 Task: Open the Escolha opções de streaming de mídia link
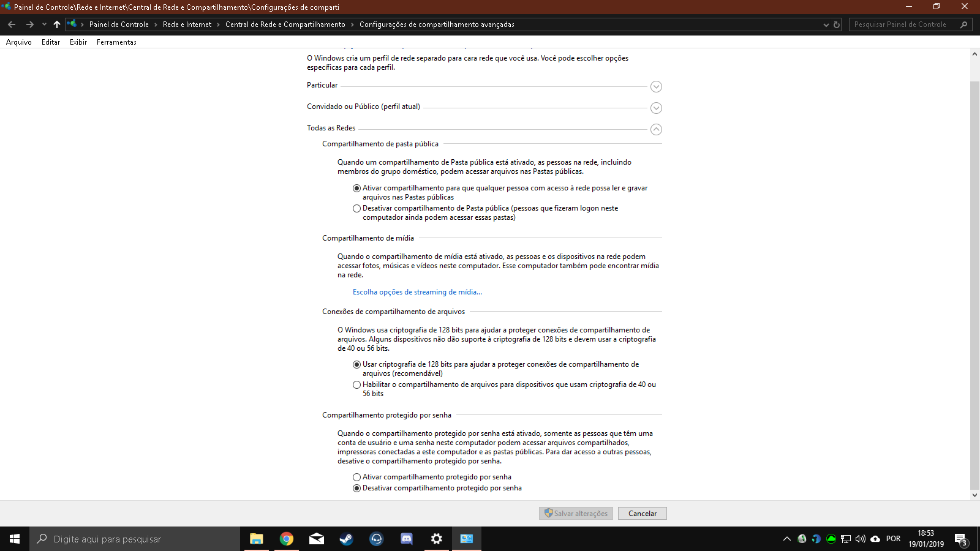click(x=417, y=292)
